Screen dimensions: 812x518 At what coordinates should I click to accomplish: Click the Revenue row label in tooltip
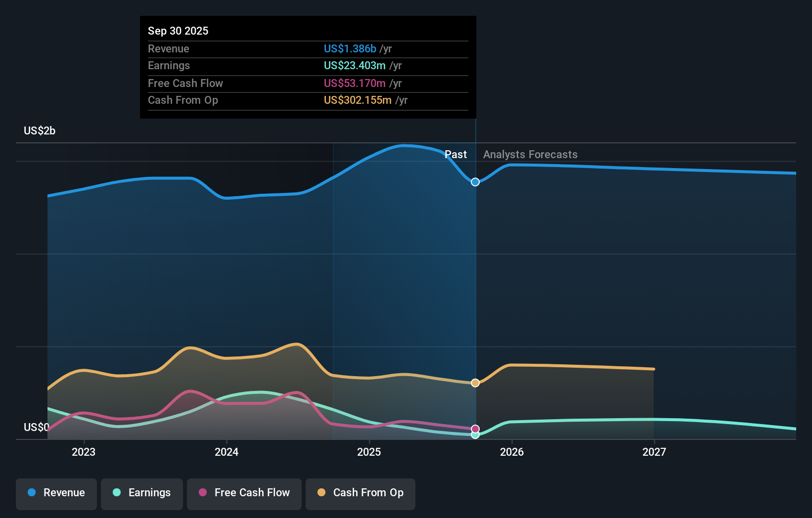pos(169,48)
